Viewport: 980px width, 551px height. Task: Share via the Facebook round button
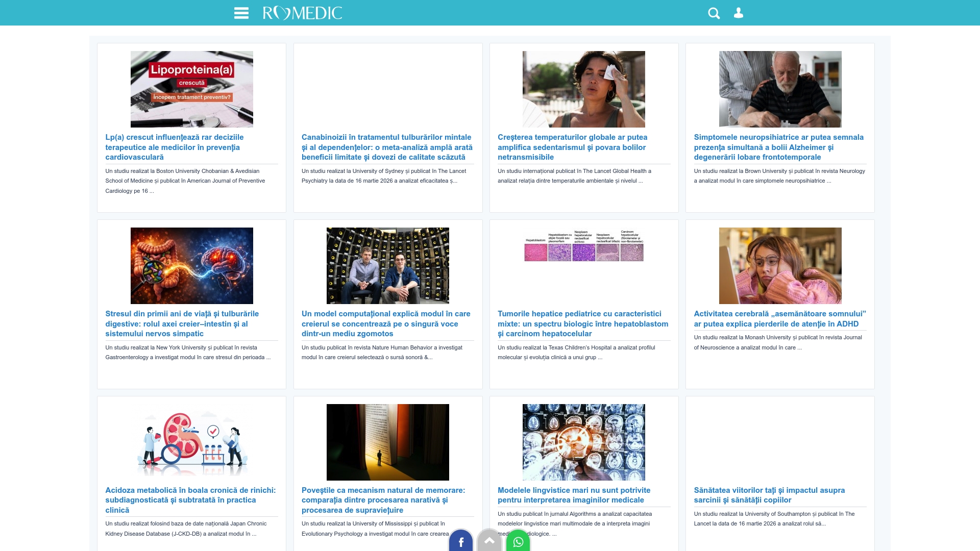tap(461, 541)
